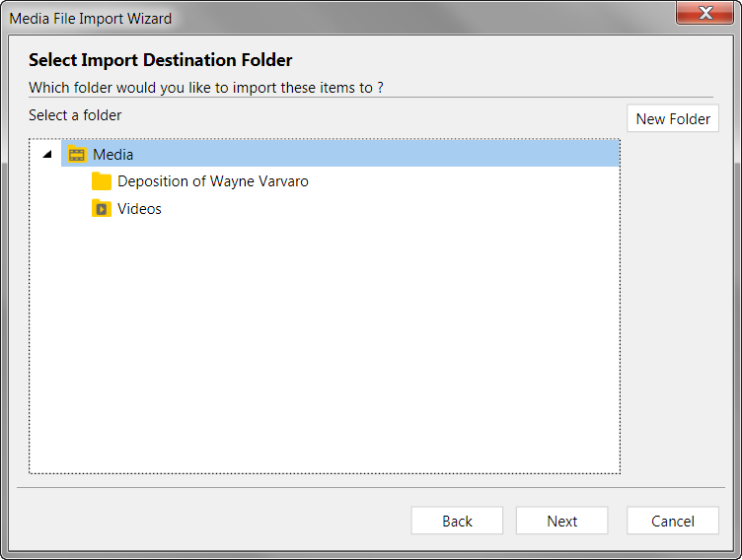Click the Videos folder play icon
Image resolution: width=742 pixels, height=560 pixels.
point(102,209)
